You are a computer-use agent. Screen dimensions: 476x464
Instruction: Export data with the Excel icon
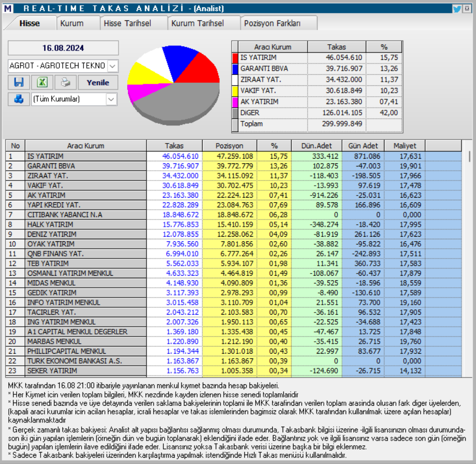(x=42, y=82)
